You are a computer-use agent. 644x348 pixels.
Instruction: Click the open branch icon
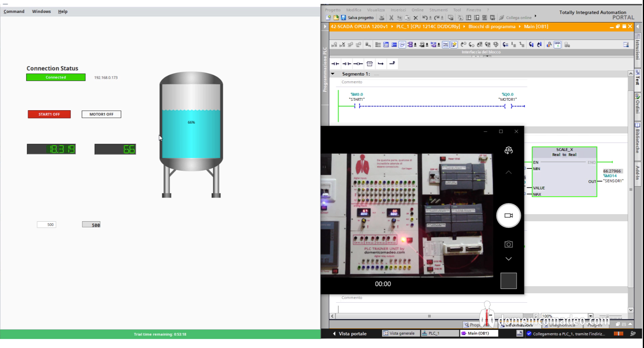[x=381, y=63]
